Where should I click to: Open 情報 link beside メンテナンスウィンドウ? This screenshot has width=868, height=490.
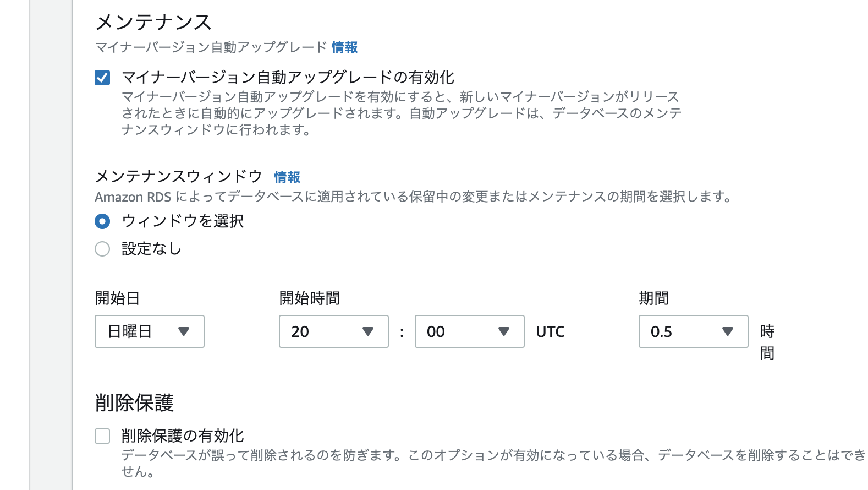point(287,177)
